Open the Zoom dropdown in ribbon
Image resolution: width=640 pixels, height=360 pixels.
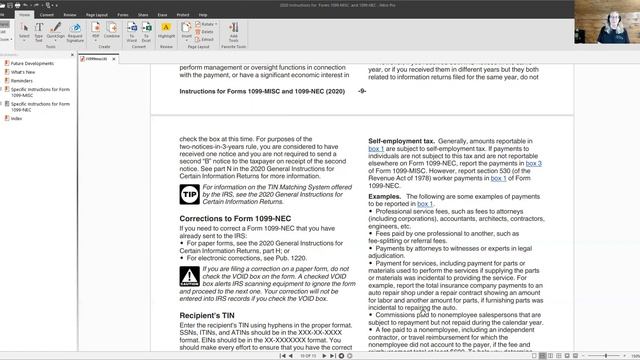(11, 39)
